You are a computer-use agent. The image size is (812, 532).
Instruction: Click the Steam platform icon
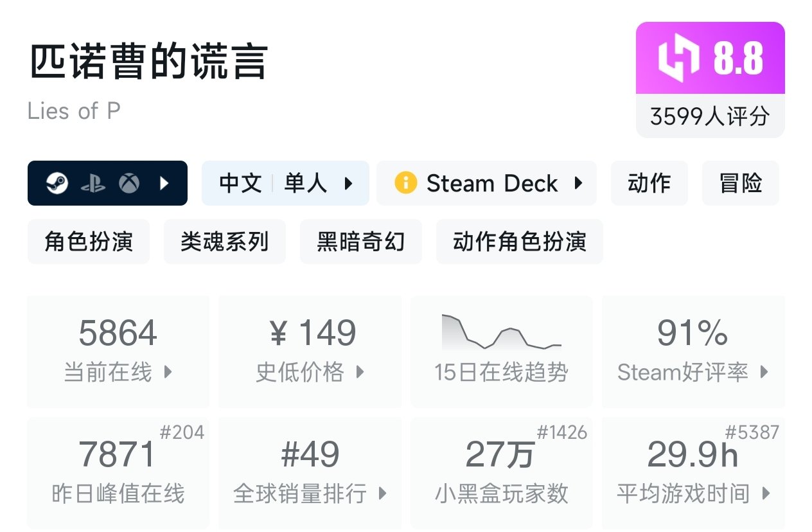click(x=57, y=184)
